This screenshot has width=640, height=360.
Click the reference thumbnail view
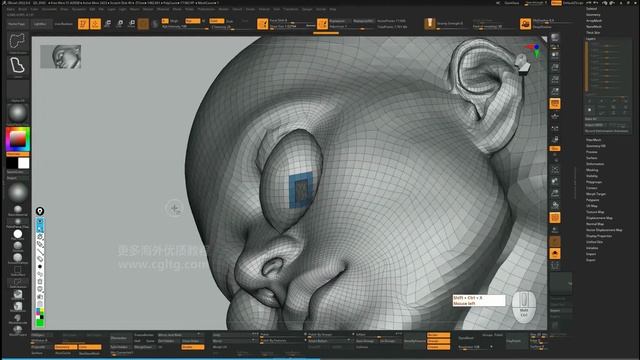pyautogui.click(x=60, y=56)
